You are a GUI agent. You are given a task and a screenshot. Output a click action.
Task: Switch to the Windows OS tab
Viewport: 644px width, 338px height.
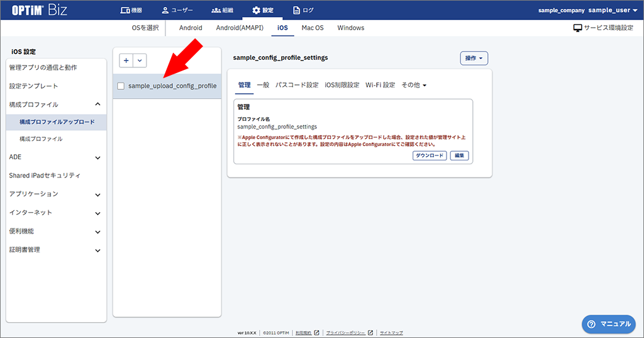pyautogui.click(x=350, y=28)
